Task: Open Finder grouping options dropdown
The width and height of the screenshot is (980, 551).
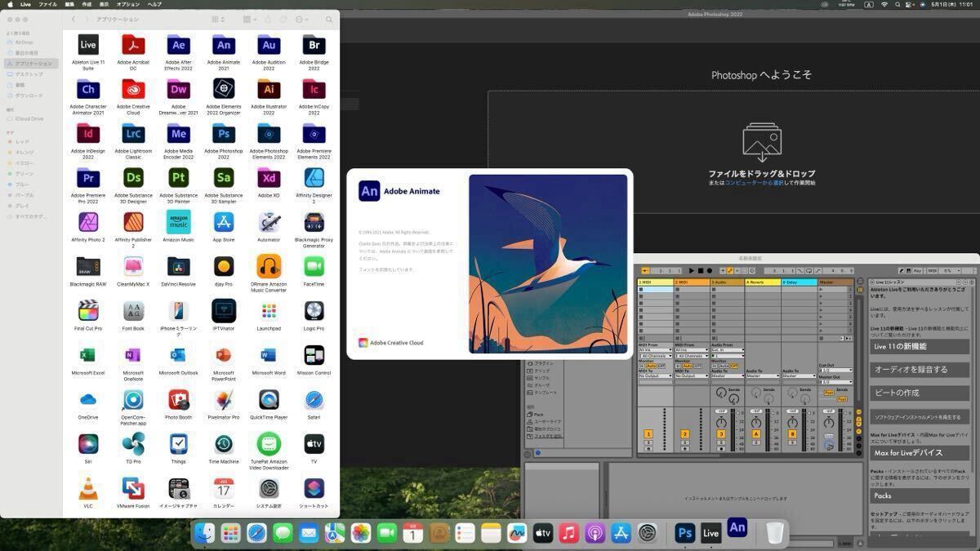Action: tap(249, 19)
